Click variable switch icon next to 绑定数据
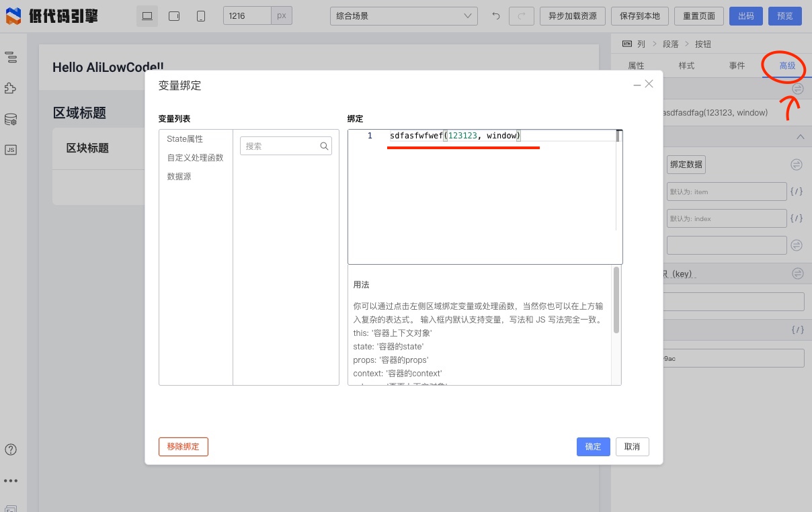Screen dimensions: 812x512 [797, 165]
